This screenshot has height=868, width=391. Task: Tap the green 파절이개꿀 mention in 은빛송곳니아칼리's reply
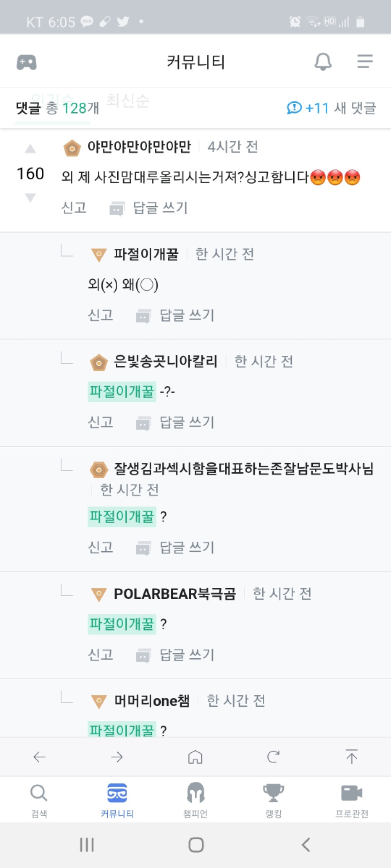122,391
